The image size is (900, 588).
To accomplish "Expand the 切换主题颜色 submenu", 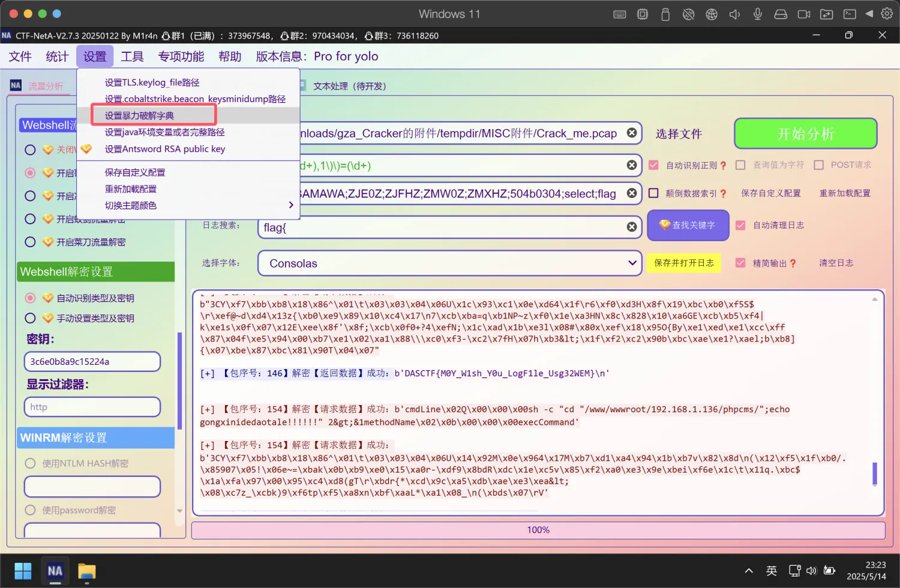I will pos(189,205).
